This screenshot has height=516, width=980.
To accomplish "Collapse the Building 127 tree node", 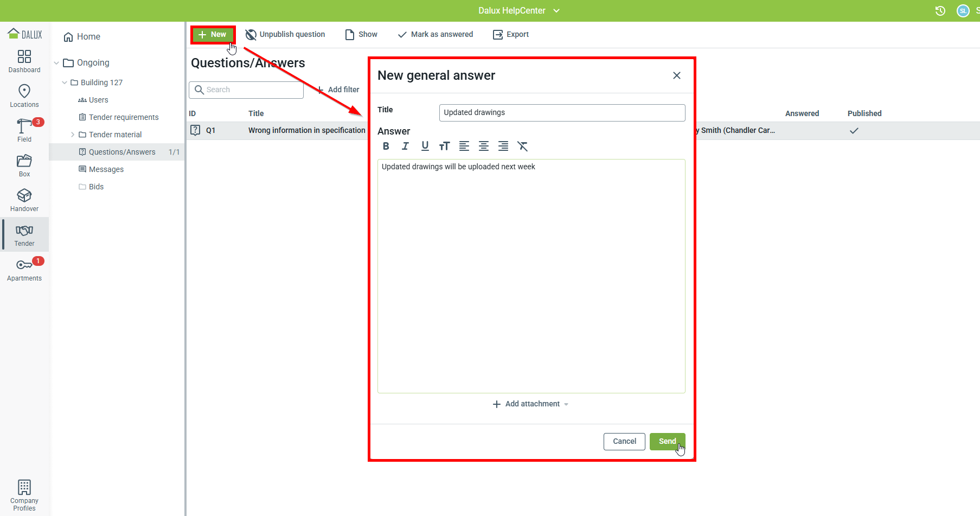I will click(65, 82).
